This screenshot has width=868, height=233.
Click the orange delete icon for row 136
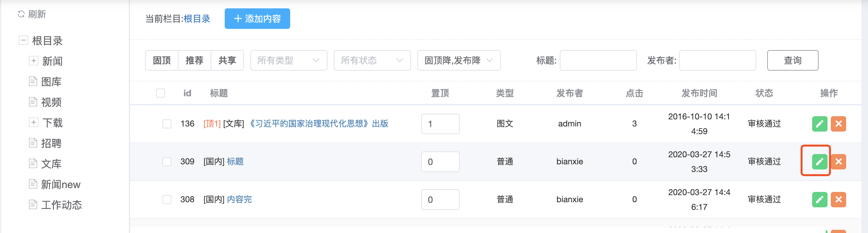click(838, 124)
